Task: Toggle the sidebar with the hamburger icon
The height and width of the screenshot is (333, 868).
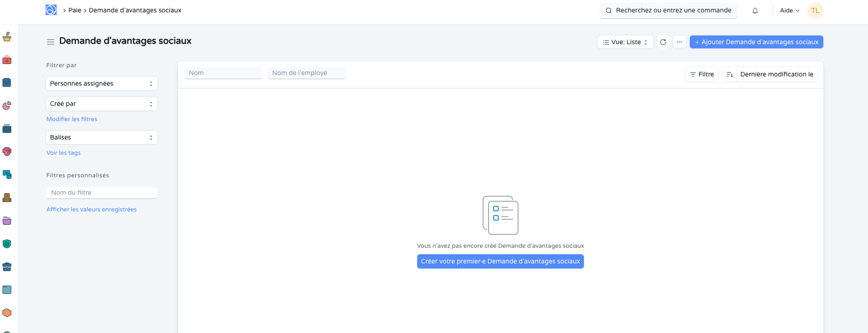Action: coord(51,42)
